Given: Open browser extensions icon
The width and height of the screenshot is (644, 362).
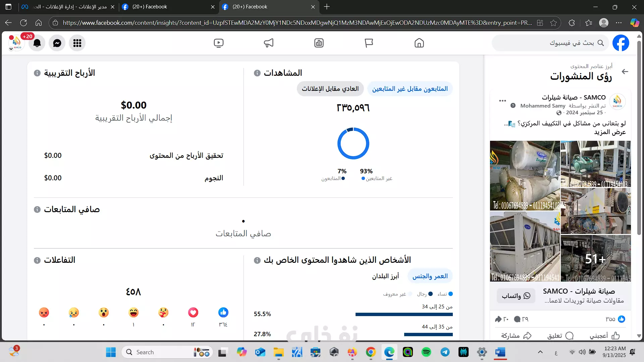Looking at the screenshot, I should click(572, 23).
